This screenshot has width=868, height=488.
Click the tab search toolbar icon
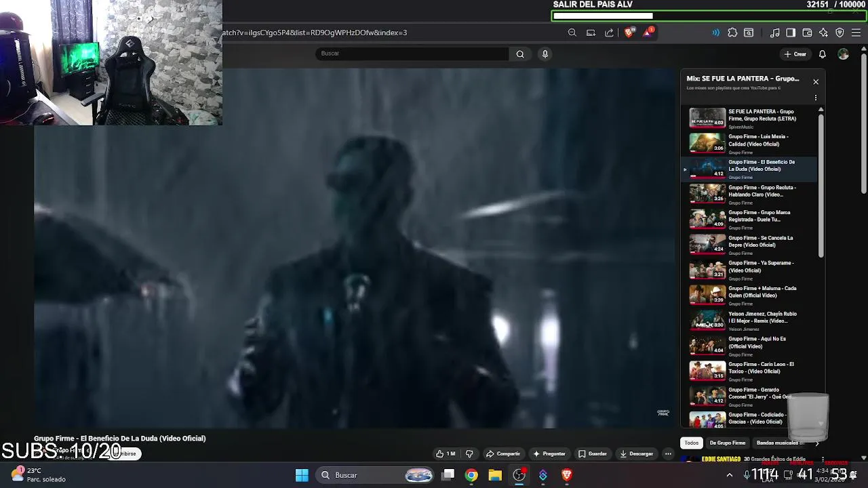click(x=749, y=33)
